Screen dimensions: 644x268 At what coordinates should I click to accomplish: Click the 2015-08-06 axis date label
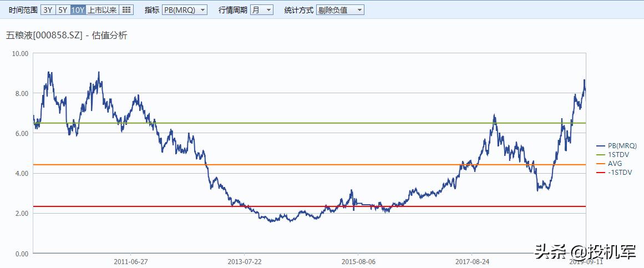pyautogui.click(x=358, y=261)
